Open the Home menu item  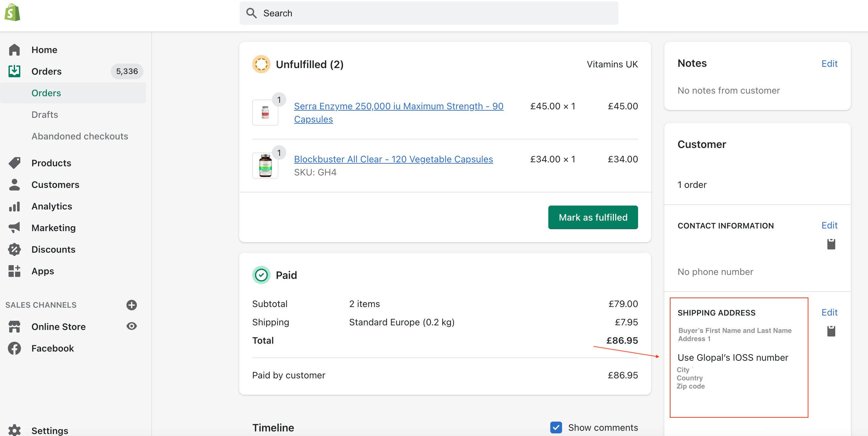click(x=44, y=50)
